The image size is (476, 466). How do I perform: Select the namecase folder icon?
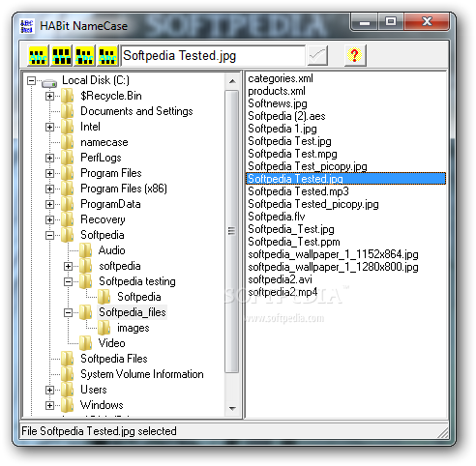pos(68,142)
